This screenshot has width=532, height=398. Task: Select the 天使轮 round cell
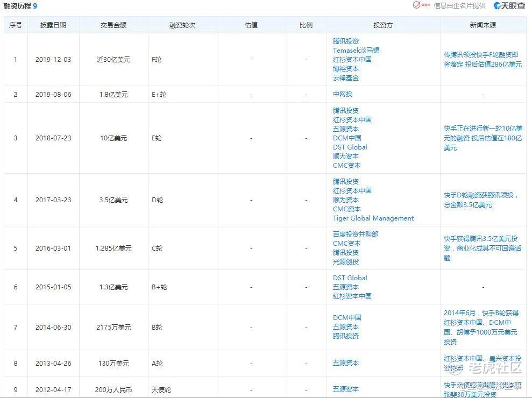[x=161, y=389]
